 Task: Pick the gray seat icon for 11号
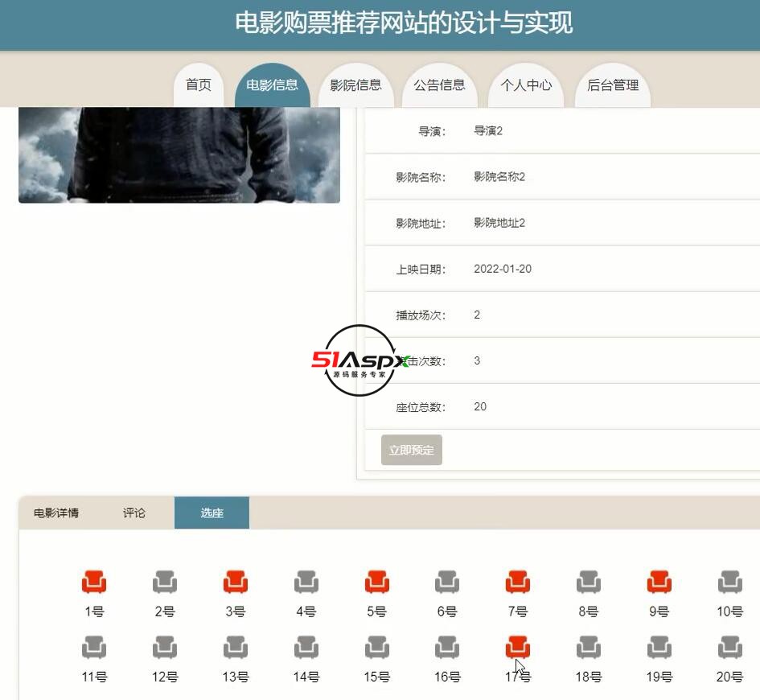click(x=94, y=647)
